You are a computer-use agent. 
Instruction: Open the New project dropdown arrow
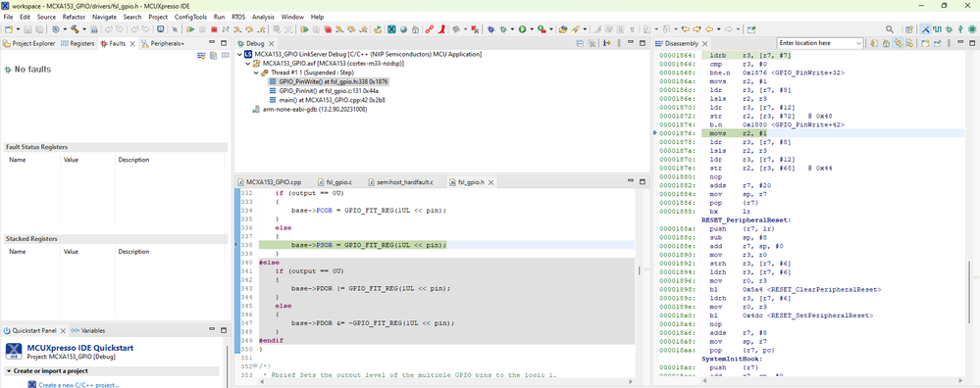tap(18, 29)
